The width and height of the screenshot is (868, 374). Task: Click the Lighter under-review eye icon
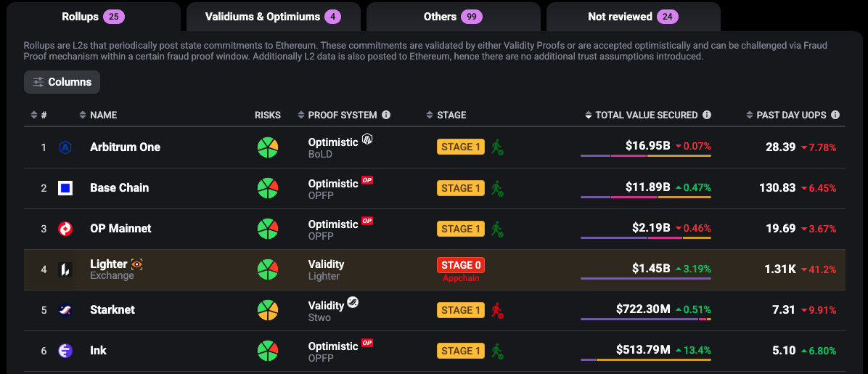tap(136, 264)
